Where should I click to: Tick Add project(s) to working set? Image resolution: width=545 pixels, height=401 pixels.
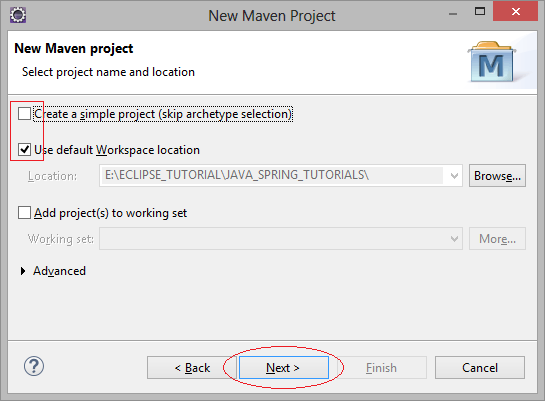point(24,212)
